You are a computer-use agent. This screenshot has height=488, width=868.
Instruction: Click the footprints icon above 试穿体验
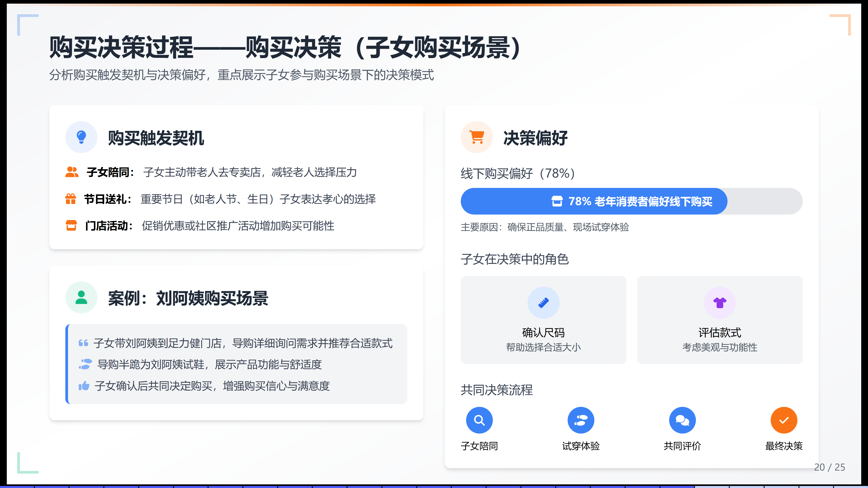coord(580,420)
